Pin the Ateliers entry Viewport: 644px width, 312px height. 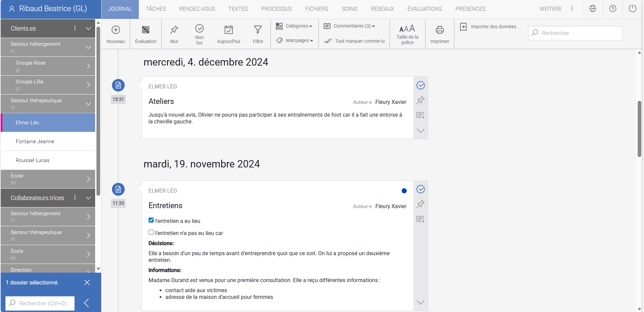point(420,101)
